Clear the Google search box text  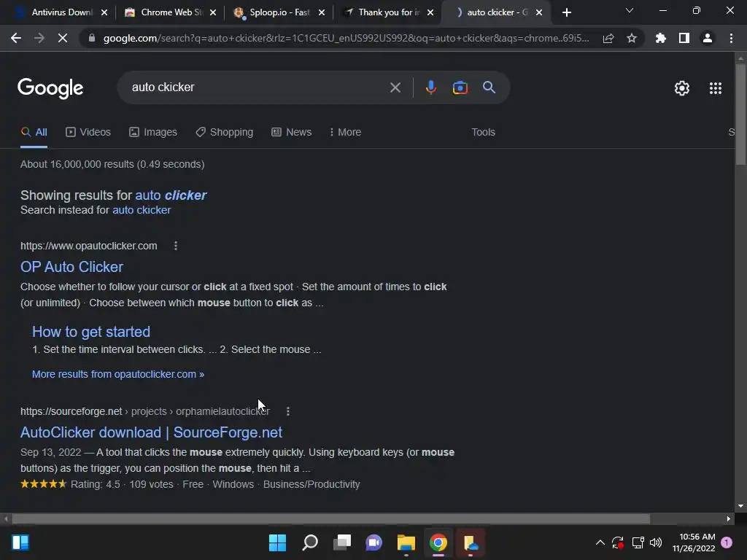(x=395, y=87)
